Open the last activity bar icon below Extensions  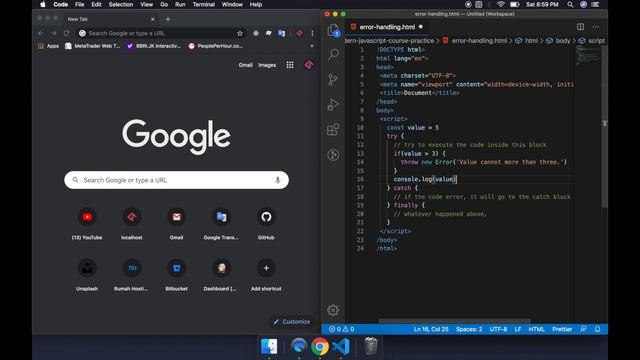point(333,155)
